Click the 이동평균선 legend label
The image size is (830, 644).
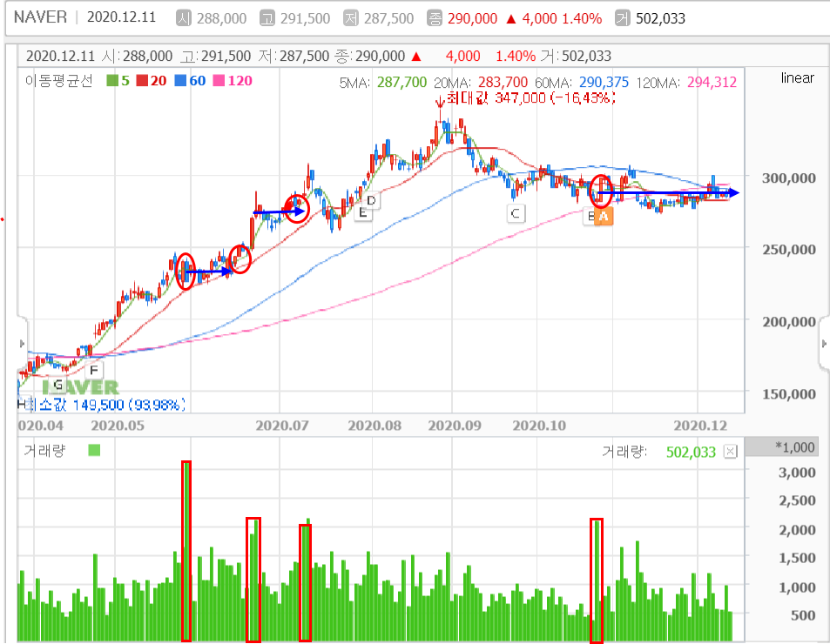click(x=58, y=81)
